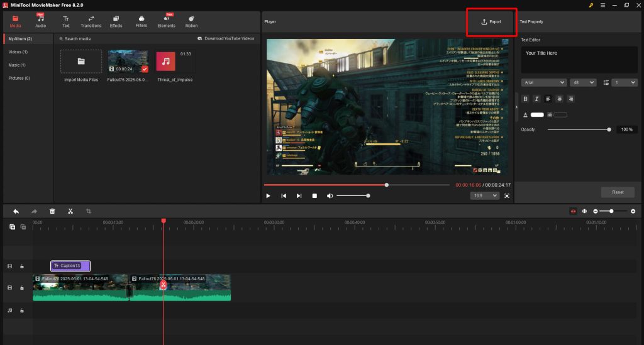Align text right

pyautogui.click(x=571, y=99)
